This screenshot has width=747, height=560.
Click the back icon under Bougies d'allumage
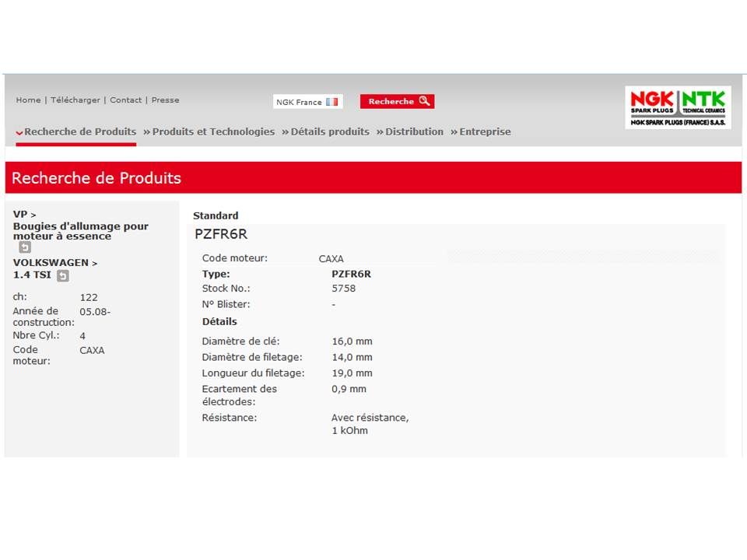coord(25,247)
